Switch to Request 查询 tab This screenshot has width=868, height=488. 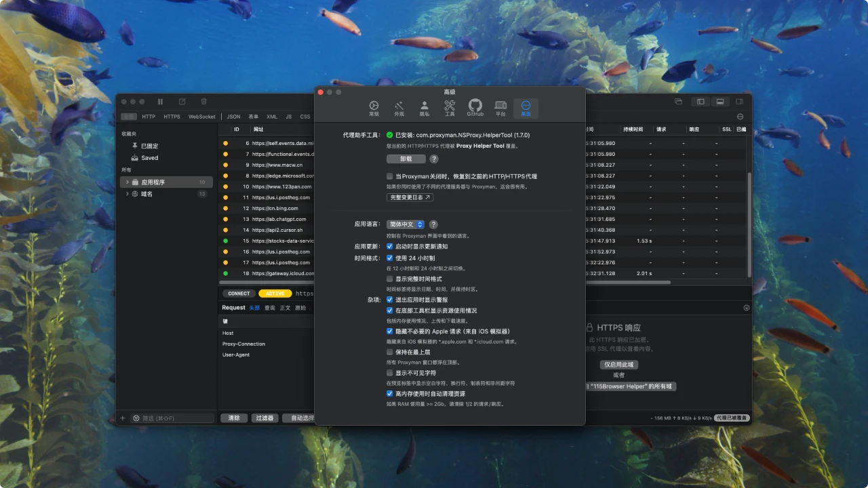pos(270,308)
